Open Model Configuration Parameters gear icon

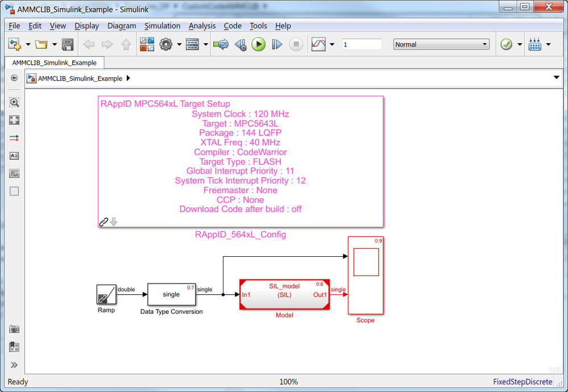click(x=166, y=44)
